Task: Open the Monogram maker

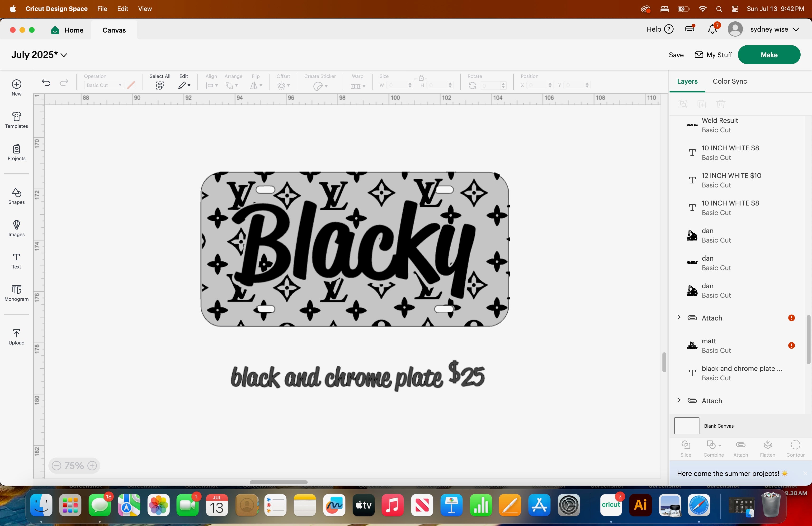Action: 16,293
